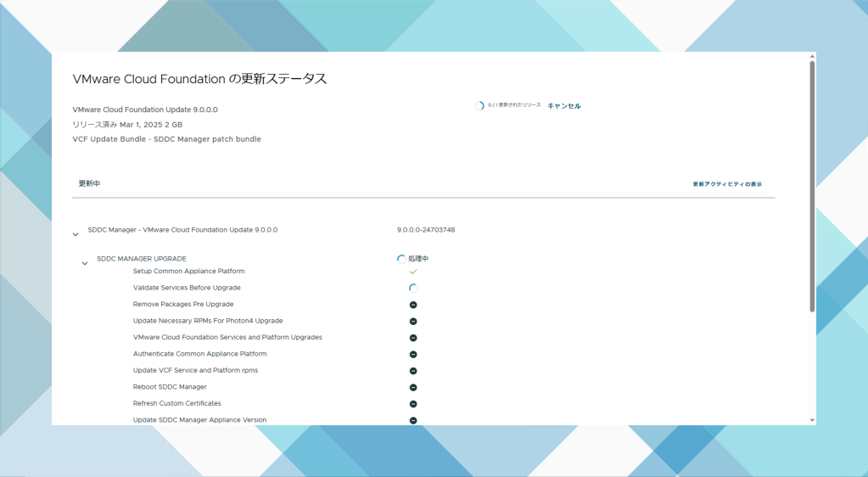Click the scrollbar up arrow
The width and height of the screenshot is (868, 477).
[x=812, y=56]
